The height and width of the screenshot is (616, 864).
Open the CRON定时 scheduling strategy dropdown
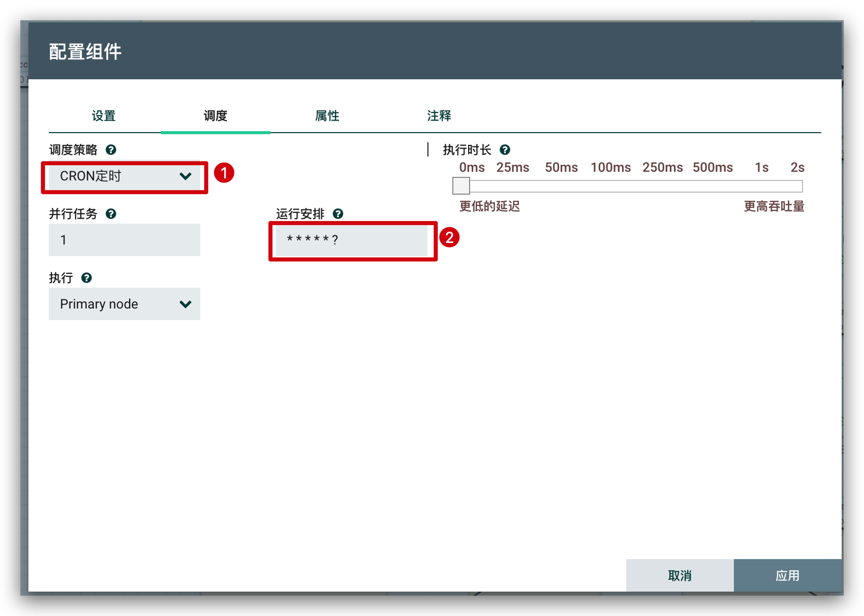tap(125, 176)
